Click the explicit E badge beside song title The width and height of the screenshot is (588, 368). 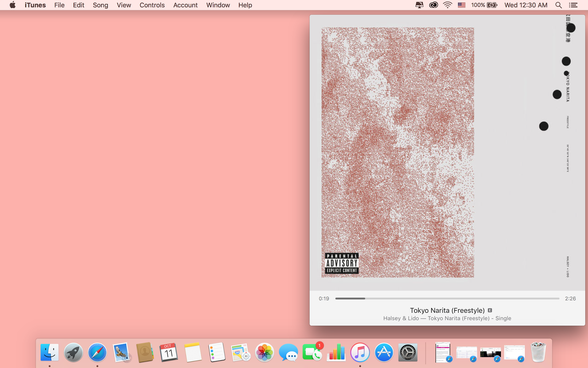(490, 310)
